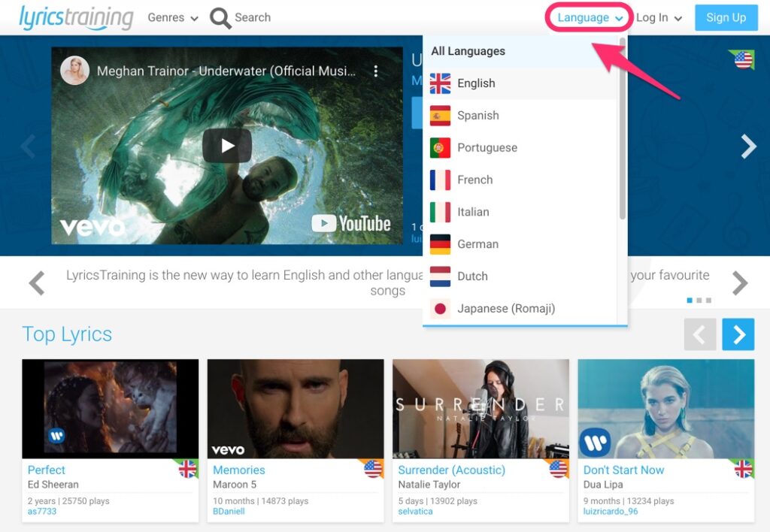The height and width of the screenshot is (532, 770).
Task: Click the Search magnifying glass icon
Action: pos(220,18)
